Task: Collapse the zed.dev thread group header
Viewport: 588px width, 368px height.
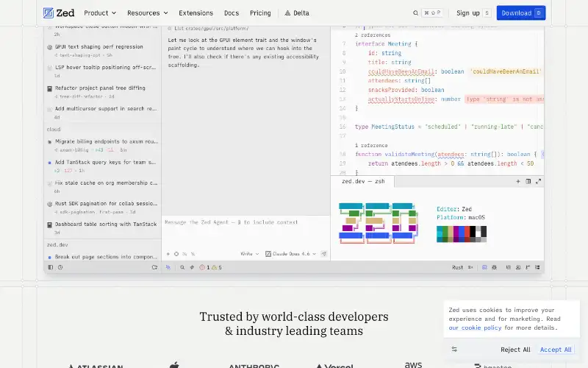Action: coord(57,244)
